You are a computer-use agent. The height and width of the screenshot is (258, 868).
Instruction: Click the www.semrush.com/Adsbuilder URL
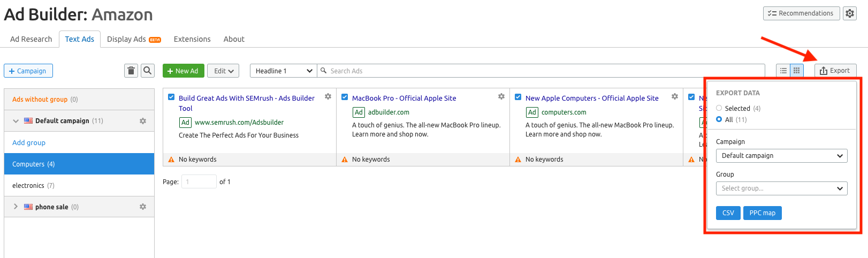(239, 123)
